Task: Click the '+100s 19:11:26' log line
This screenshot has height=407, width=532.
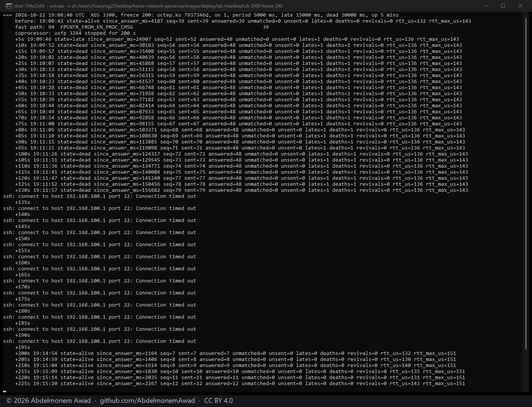Action: coord(242,154)
